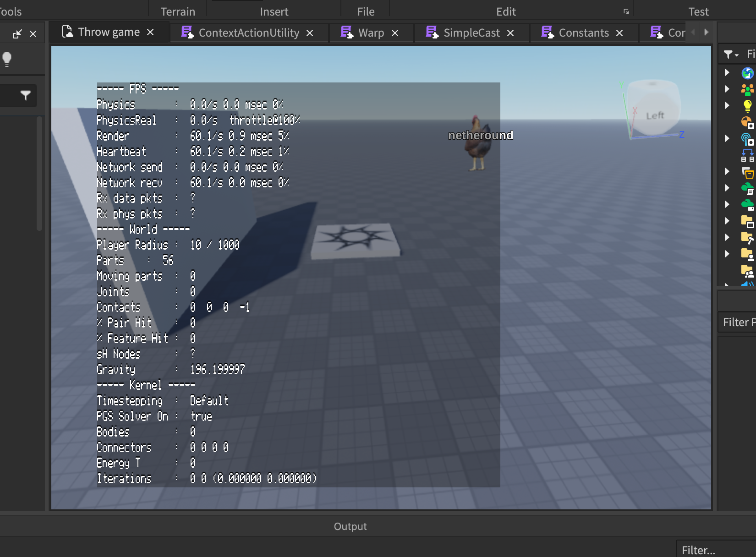The width and height of the screenshot is (756, 557).
Task: Open Lighting via the bulb icon
Action: 747,106
